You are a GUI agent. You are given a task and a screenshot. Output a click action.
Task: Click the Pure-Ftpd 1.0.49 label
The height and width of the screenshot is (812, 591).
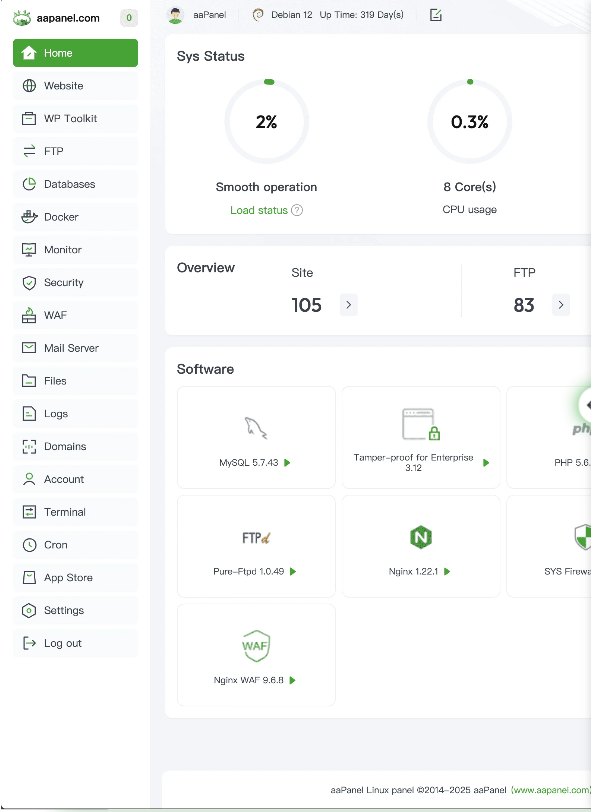[249, 571]
